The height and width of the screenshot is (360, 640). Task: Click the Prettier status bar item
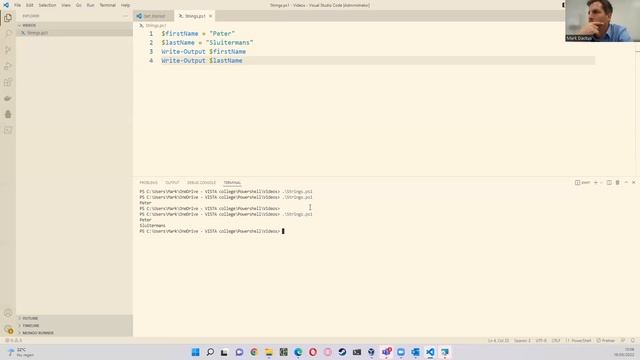click(605, 340)
